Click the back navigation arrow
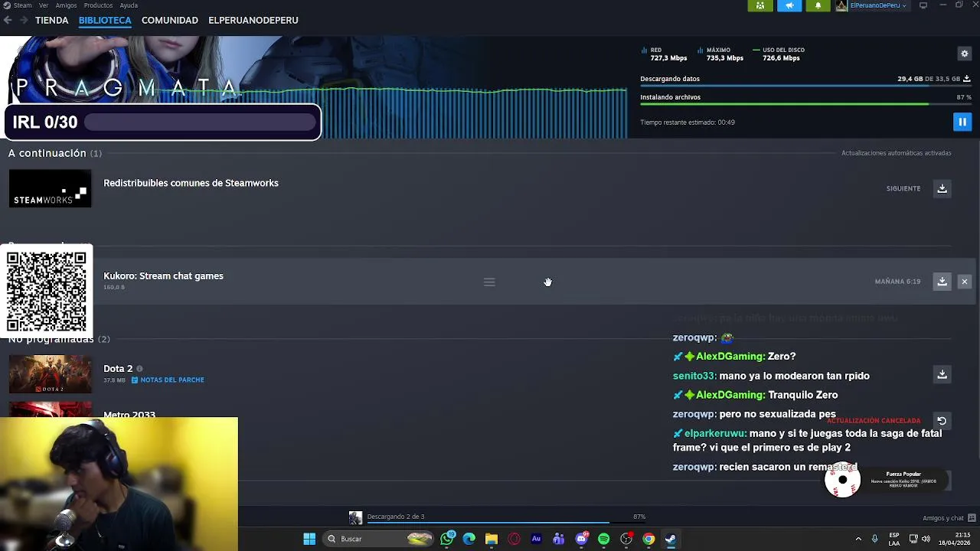The image size is (980, 551). click(x=8, y=21)
